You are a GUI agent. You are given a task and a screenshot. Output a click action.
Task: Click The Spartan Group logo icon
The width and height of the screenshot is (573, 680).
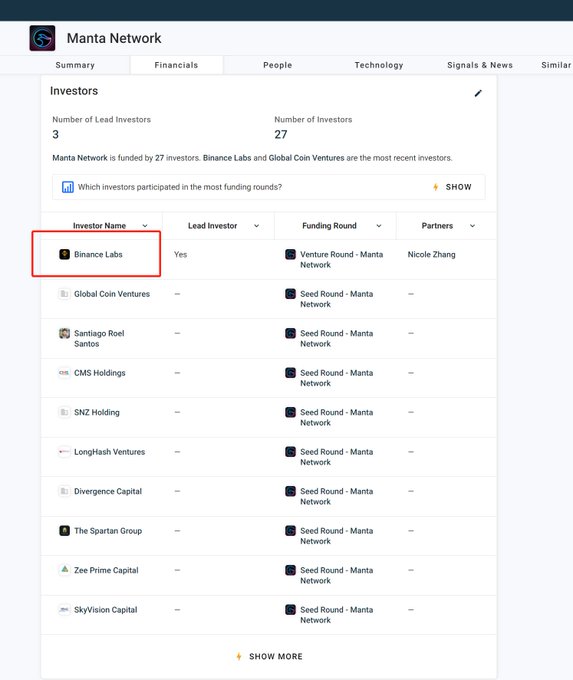(64, 530)
